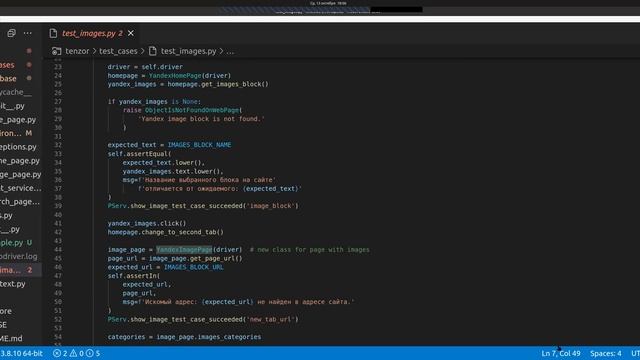The image size is (640, 360).
Task: Click the folder icon before tenzor breadcrumb
Action: point(57,51)
